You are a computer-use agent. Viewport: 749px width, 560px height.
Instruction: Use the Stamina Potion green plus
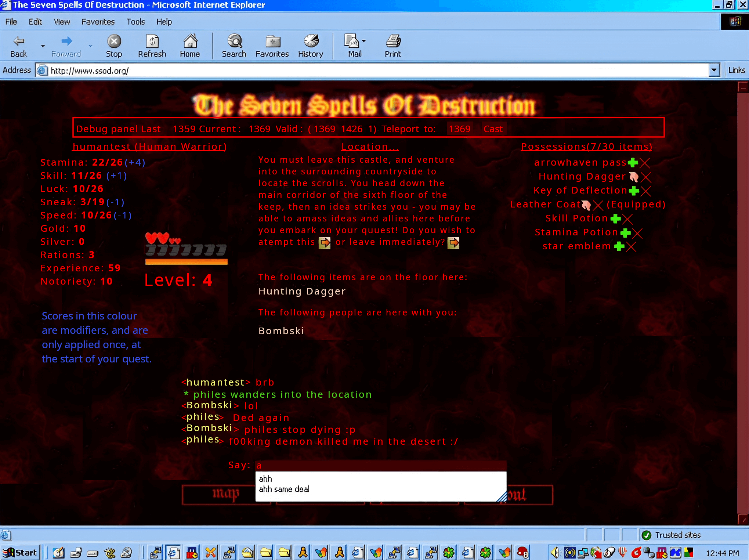tap(625, 233)
